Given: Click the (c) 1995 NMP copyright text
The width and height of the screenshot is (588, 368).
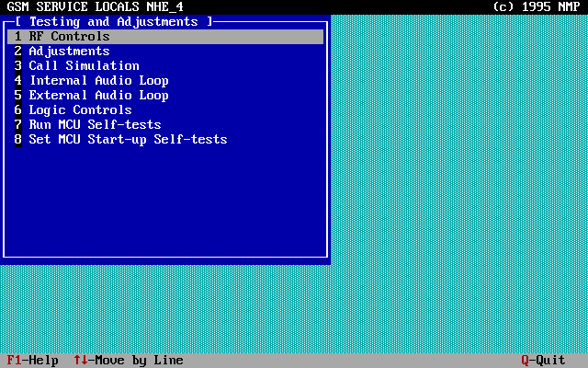Looking at the screenshot, I should [x=536, y=6].
